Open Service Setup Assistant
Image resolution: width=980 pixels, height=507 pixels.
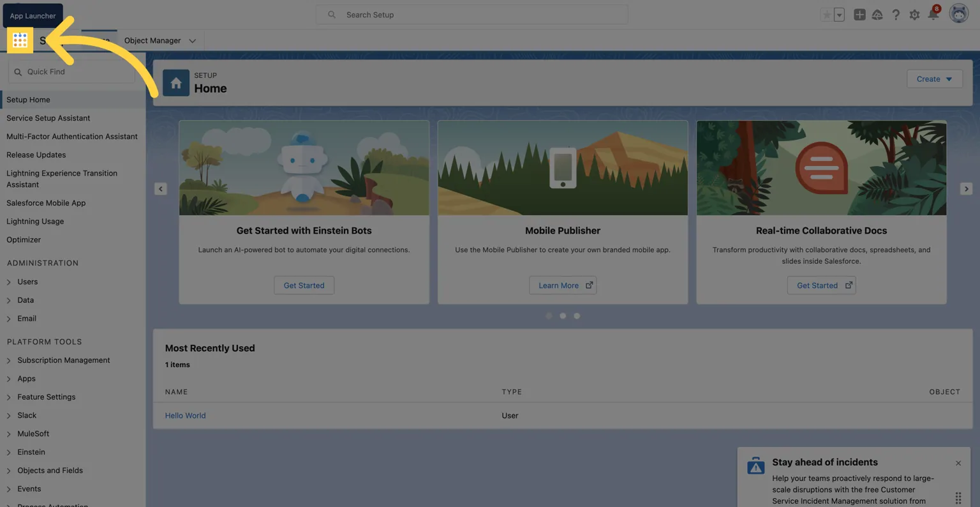point(48,118)
